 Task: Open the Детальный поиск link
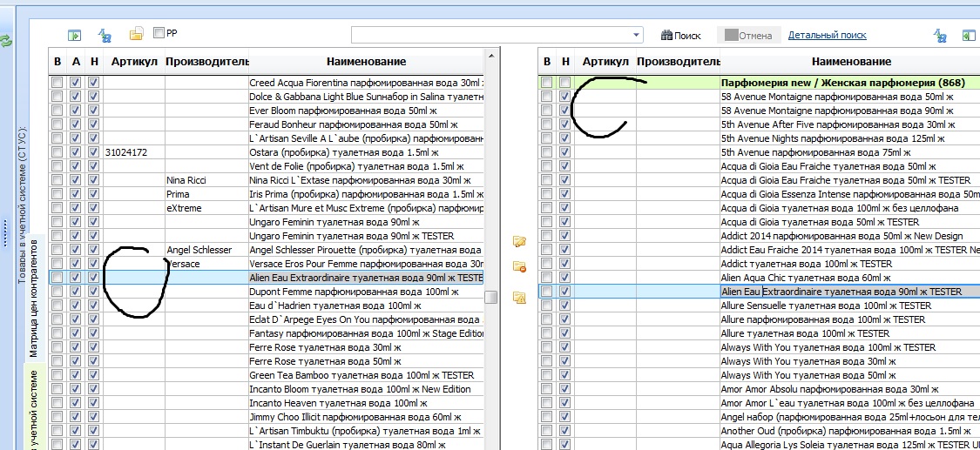pyautogui.click(x=827, y=35)
